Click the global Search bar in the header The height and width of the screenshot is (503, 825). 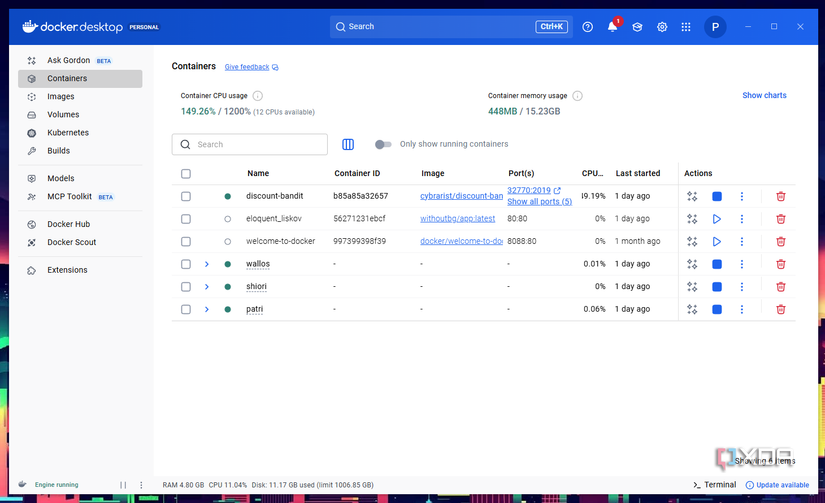[x=451, y=27]
